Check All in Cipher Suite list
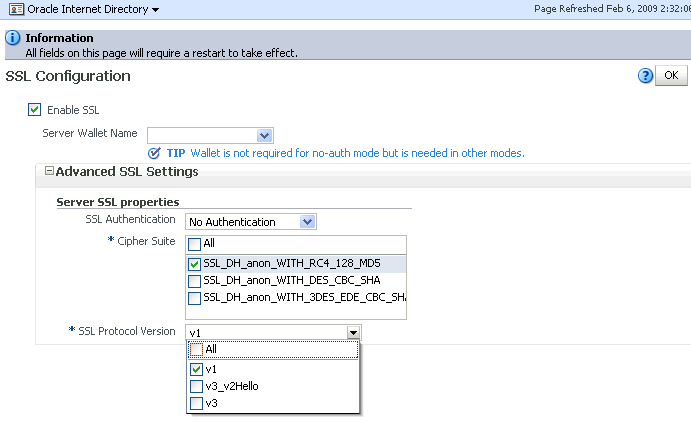This screenshot has width=691, height=422. pos(194,244)
